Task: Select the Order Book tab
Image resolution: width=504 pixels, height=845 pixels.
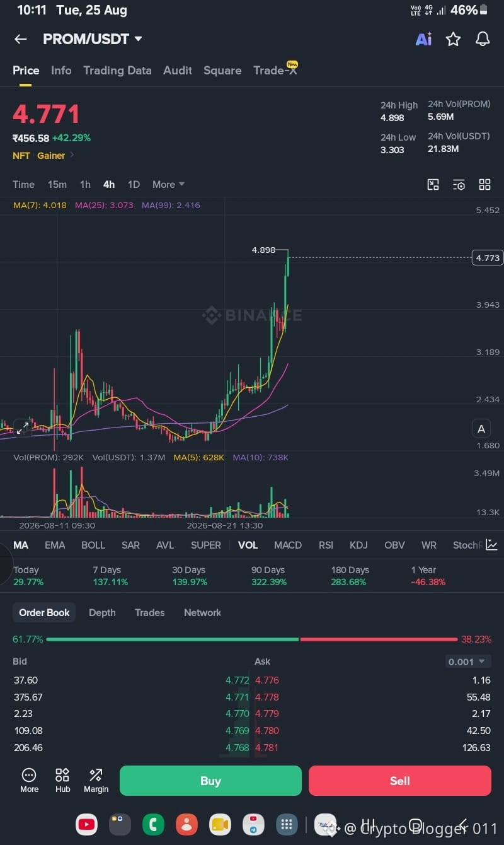Action: (44, 612)
